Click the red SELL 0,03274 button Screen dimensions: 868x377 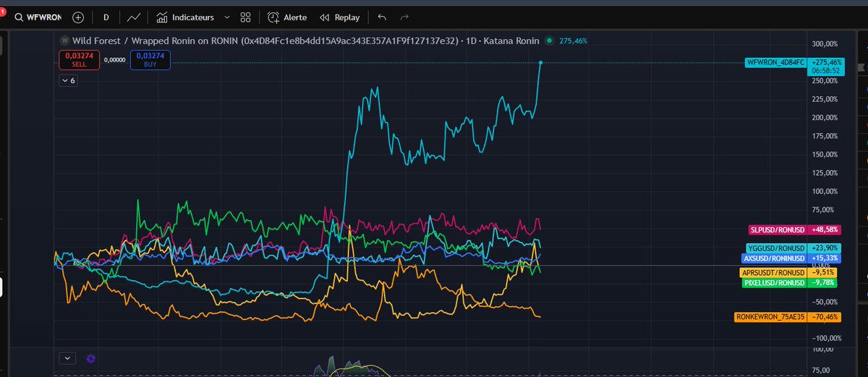click(x=79, y=60)
